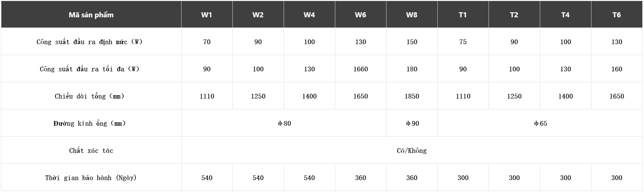Click the T6 column header

617,15
